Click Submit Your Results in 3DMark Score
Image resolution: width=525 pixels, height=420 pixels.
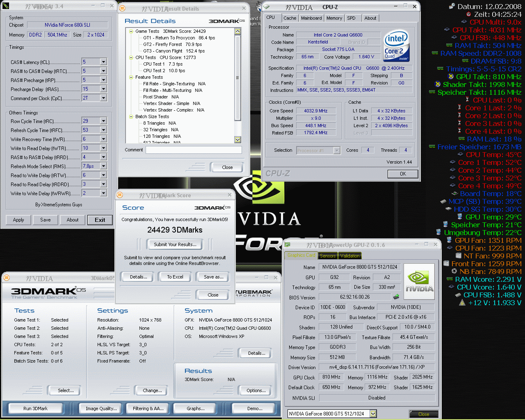(175, 244)
